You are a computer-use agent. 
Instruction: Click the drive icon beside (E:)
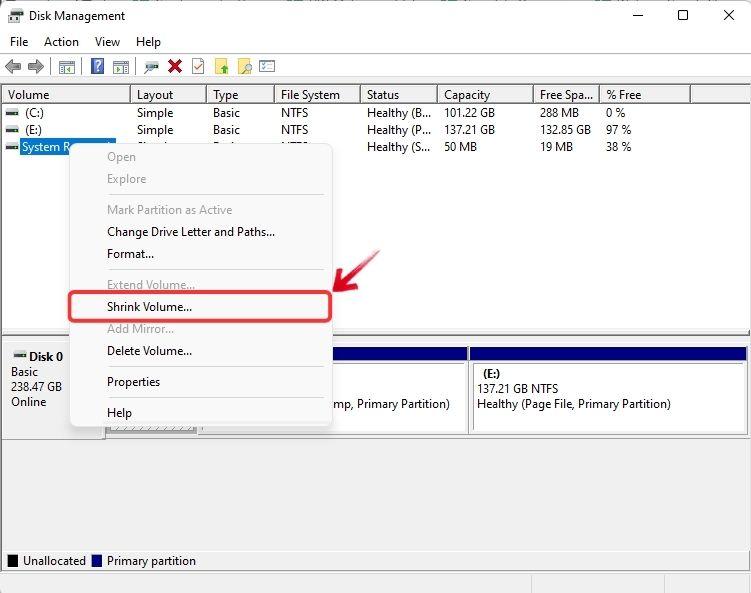point(12,129)
